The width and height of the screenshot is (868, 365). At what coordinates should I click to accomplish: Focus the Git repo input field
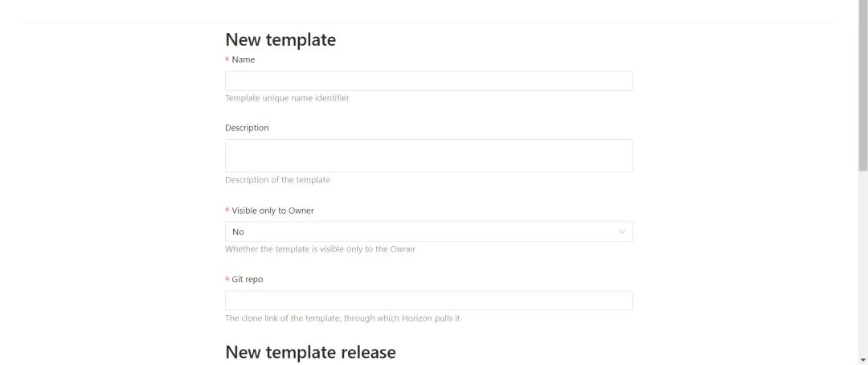tap(428, 301)
